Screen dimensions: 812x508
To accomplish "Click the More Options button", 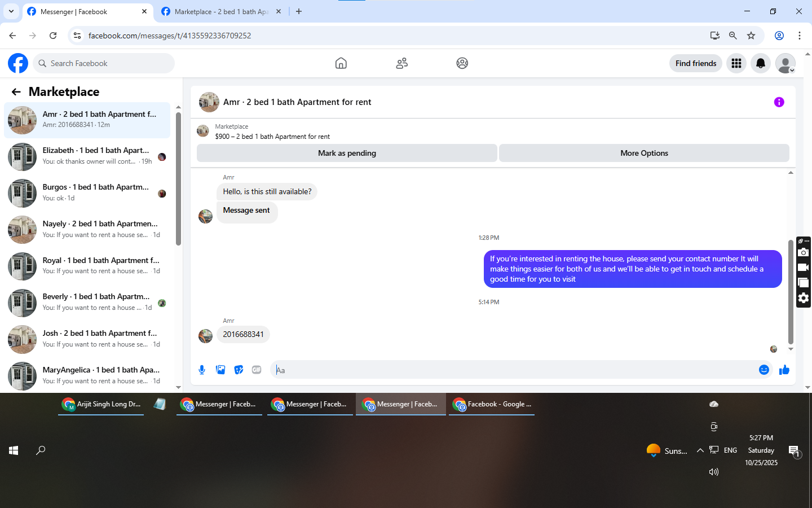I will coord(644,153).
